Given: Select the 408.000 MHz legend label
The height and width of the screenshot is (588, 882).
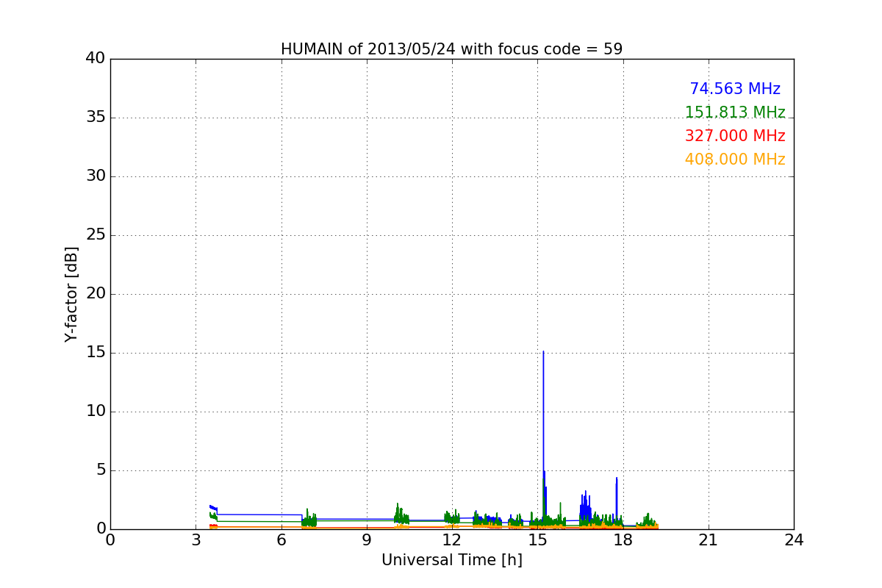Looking at the screenshot, I should click(735, 159).
